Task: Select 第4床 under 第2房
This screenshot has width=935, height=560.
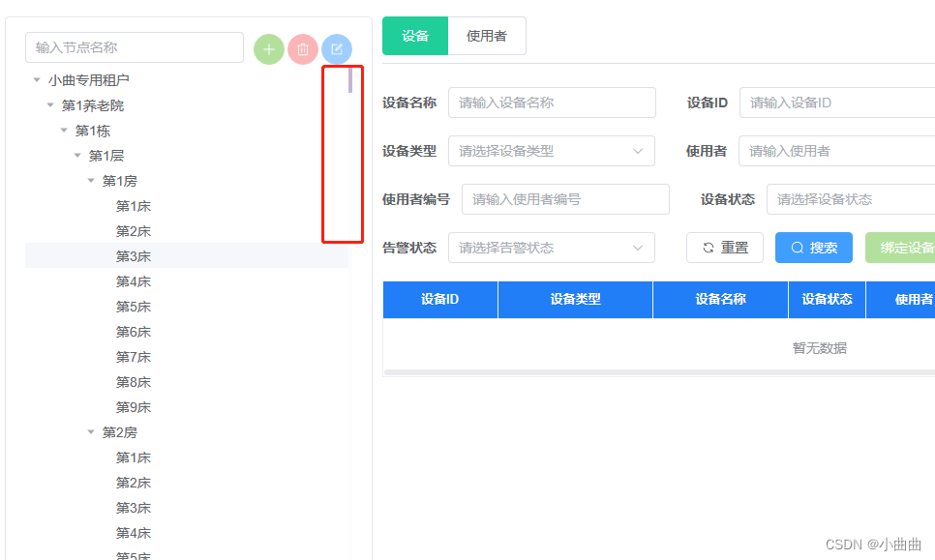Action: coord(134,533)
